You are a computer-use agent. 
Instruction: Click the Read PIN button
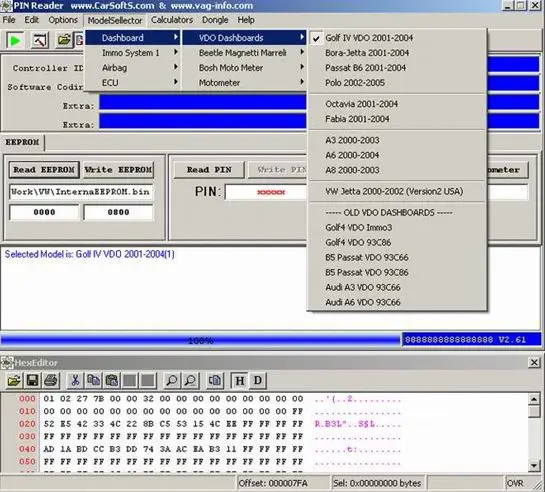point(209,170)
